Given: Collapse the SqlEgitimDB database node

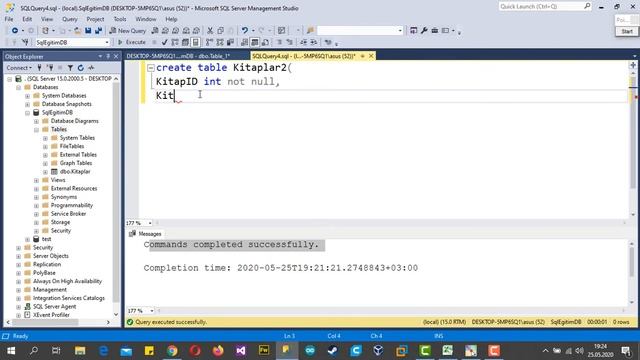Looking at the screenshot, I should coord(27,113).
